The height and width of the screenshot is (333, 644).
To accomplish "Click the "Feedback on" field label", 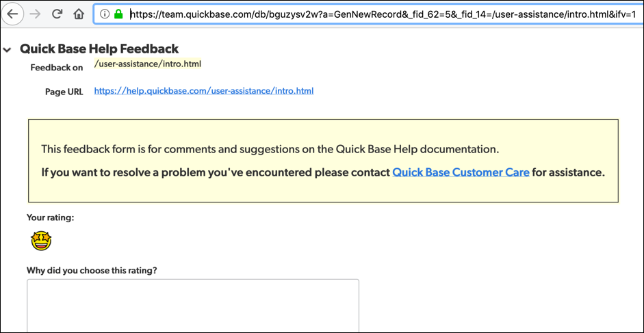I will pyautogui.click(x=57, y=68).
